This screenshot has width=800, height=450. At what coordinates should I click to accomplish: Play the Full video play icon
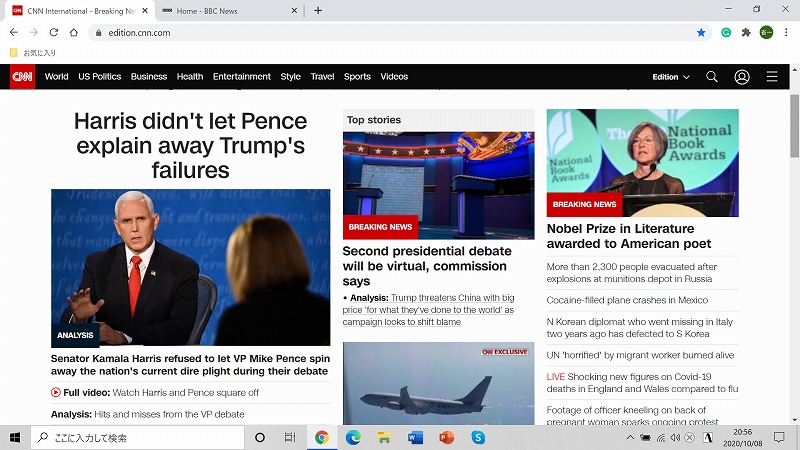(x=56, y=392)
